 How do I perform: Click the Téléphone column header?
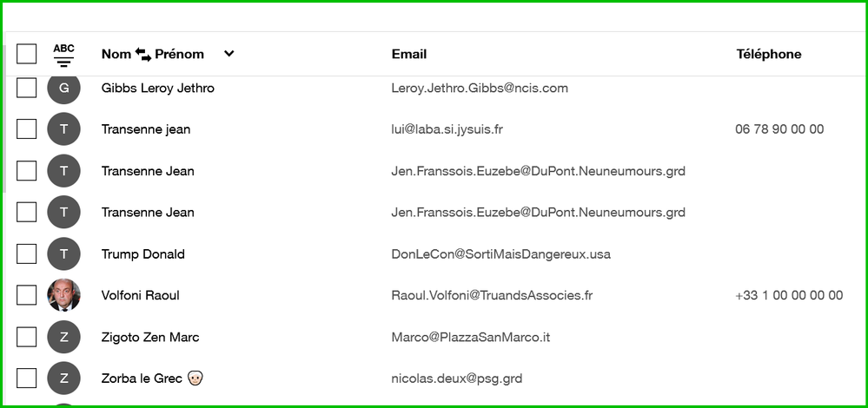pos(768,54)
